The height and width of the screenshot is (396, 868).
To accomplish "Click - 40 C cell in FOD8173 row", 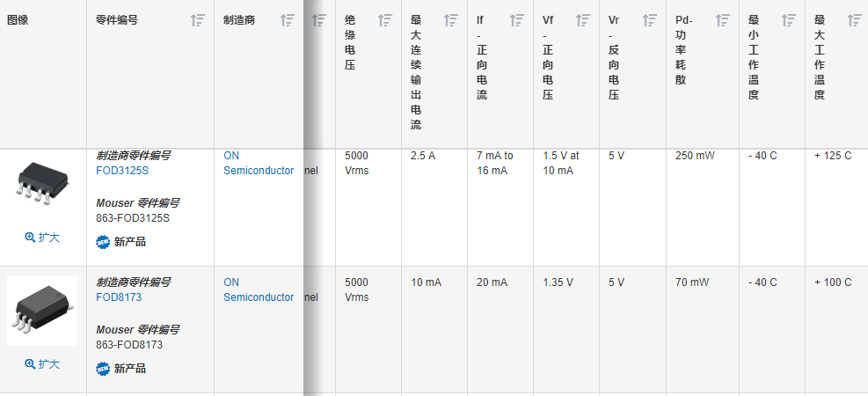I will [x=762, y=282].
